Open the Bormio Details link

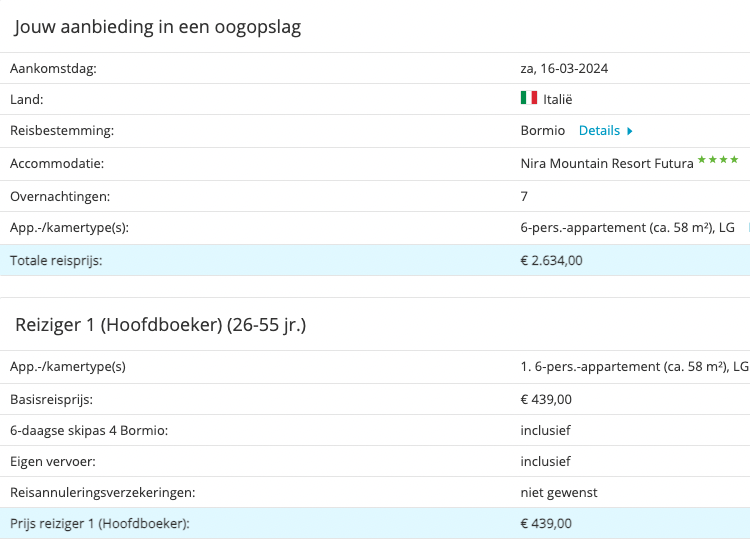599,131
